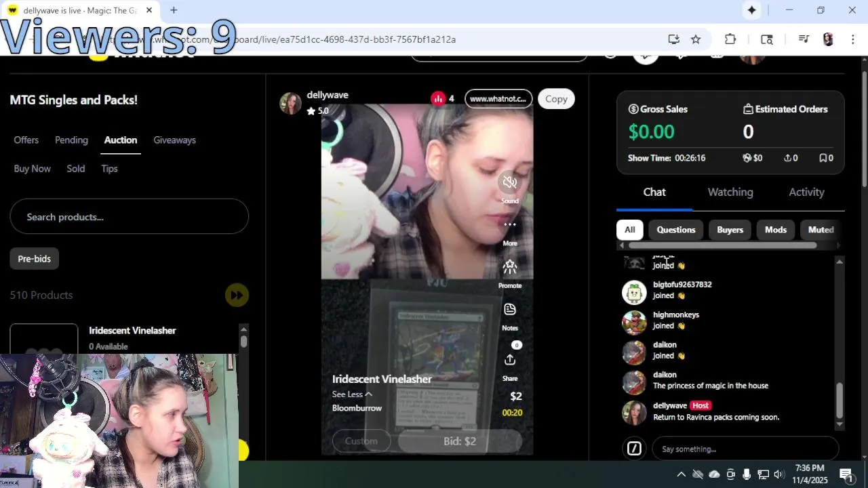Viewport: 868px width, 488px height.
Task: Open the search side panel icon in toolbar
Action: (767, 39)
